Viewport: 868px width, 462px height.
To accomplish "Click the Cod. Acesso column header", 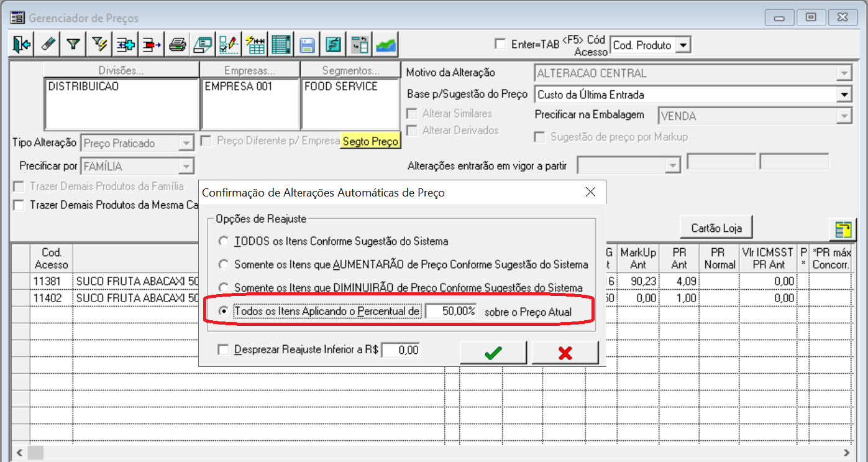I will point(51,259).
